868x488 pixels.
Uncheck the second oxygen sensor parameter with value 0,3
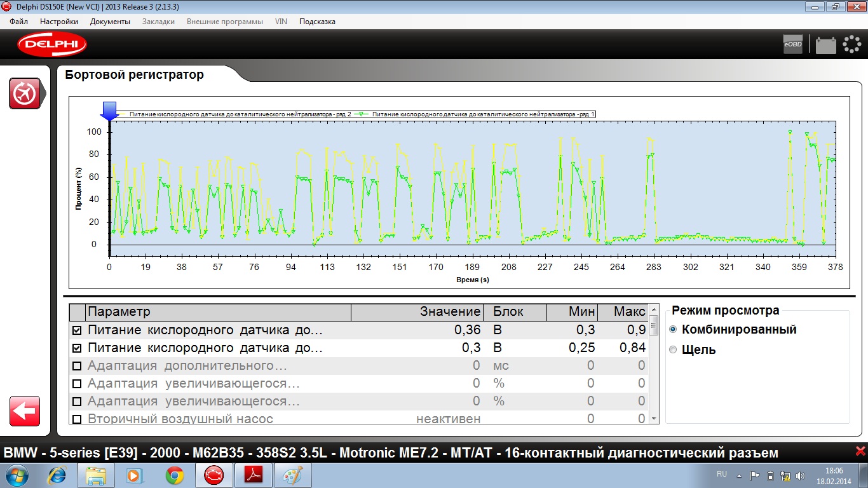coord(77,348)
